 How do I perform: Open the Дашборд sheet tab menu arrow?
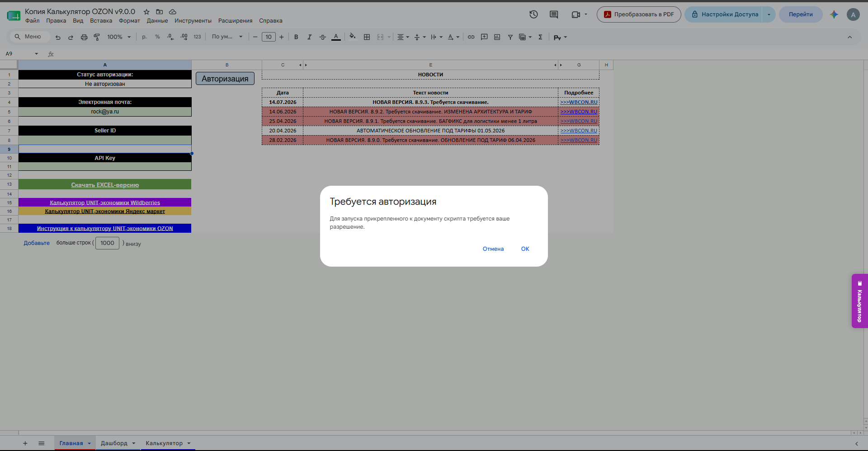(134, 443)
